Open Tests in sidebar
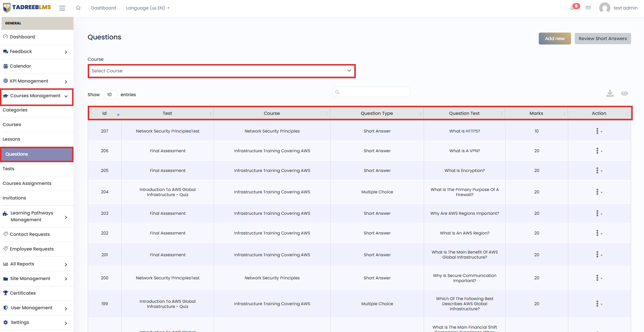 [8, 168]
